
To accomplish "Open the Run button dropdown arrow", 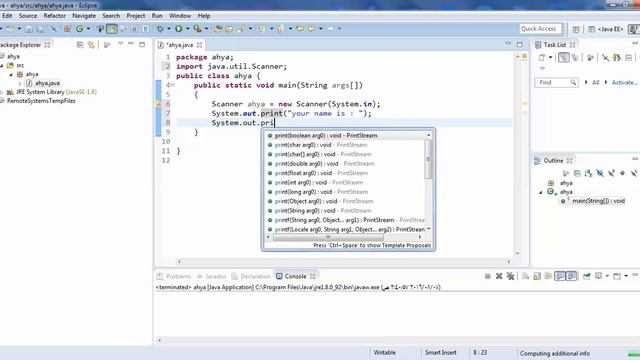I will [188, 29].
